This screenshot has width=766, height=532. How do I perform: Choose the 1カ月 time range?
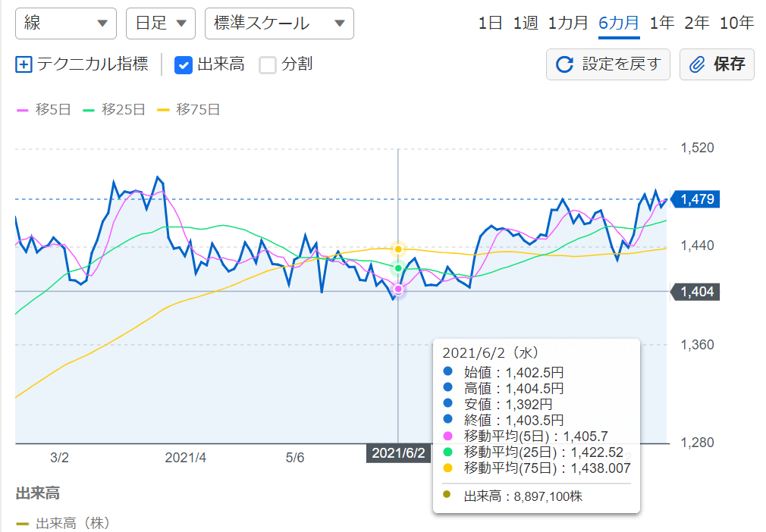click(x=568, y=23)
